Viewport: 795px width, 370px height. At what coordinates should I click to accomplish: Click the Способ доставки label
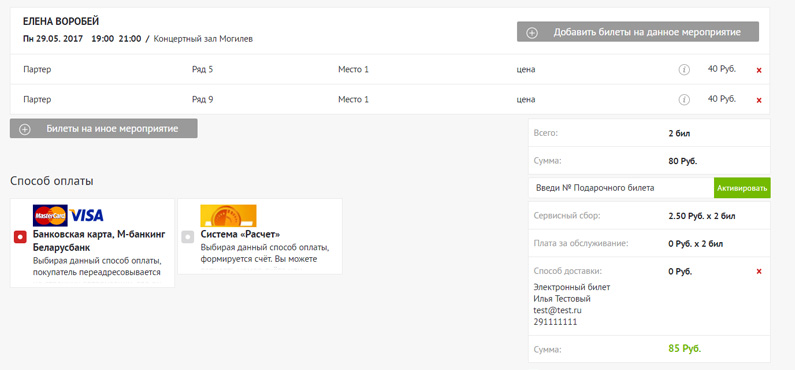point(568,271)
